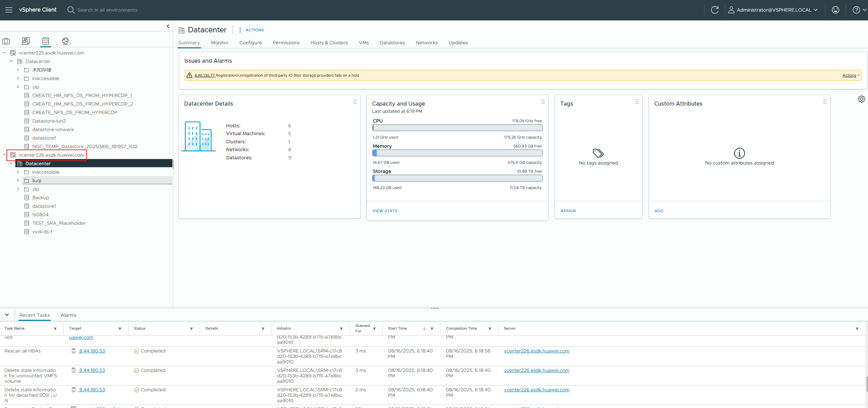The height and width of the screenshot is (408, 868).
Task: Switch to VMs and Templates inventory view icon
Action: pyautogui.click(x=26, y=41)
